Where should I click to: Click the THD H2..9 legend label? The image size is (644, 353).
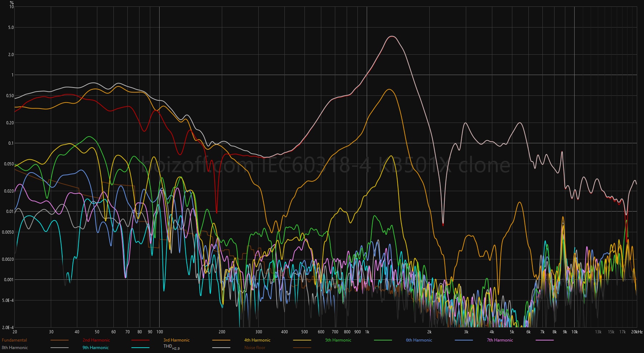coord(171,347)
